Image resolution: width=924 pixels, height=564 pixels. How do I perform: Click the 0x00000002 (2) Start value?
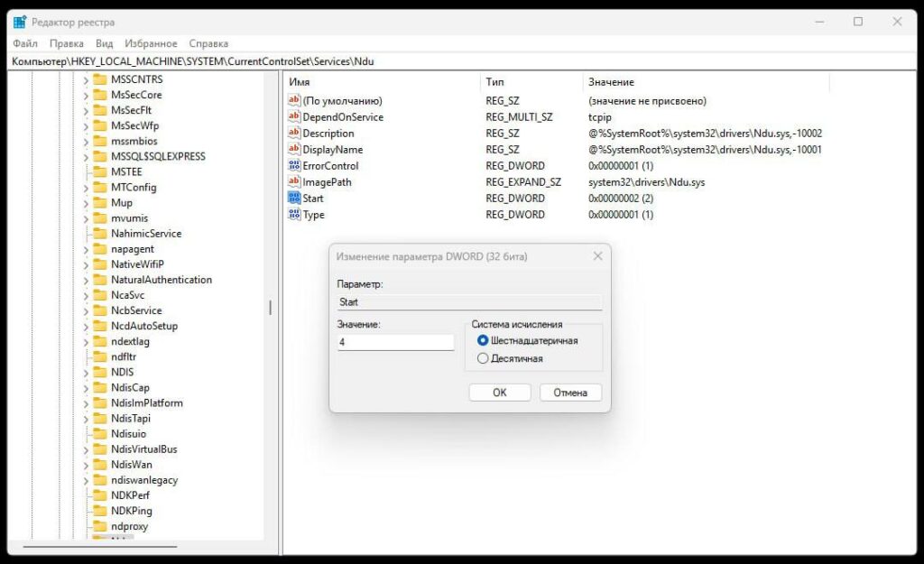(x=621, y=198)
